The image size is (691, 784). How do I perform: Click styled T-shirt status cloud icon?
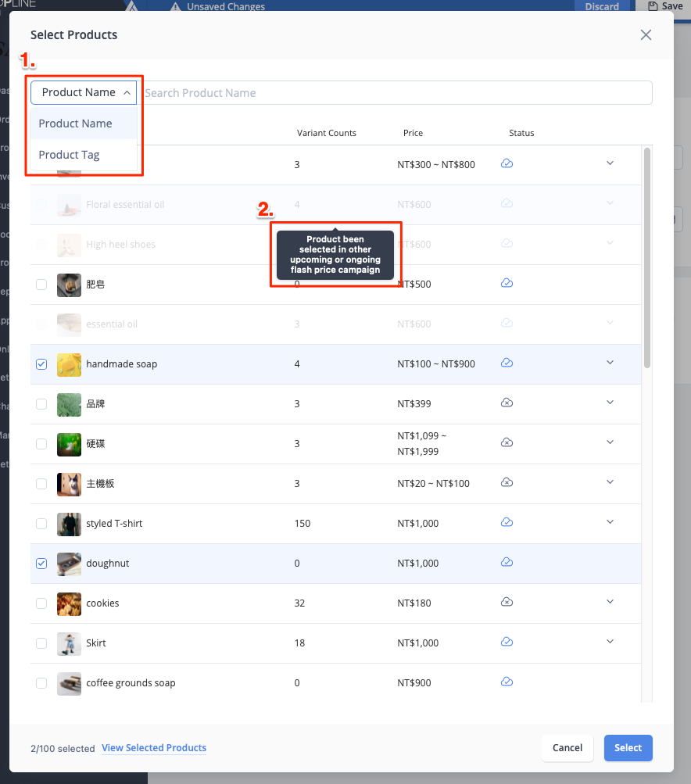pyautogui.click(x=507, y=522)
